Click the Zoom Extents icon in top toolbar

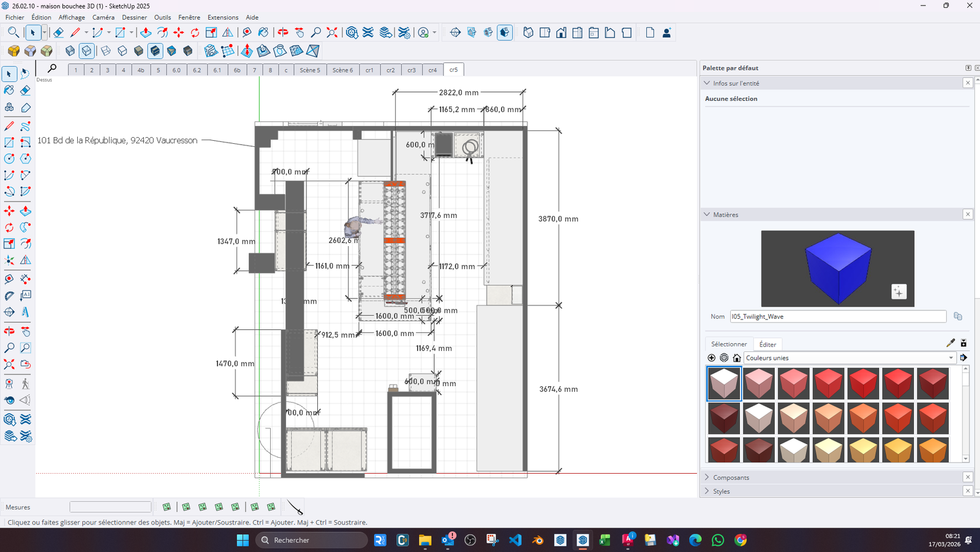tap(332, 32)
